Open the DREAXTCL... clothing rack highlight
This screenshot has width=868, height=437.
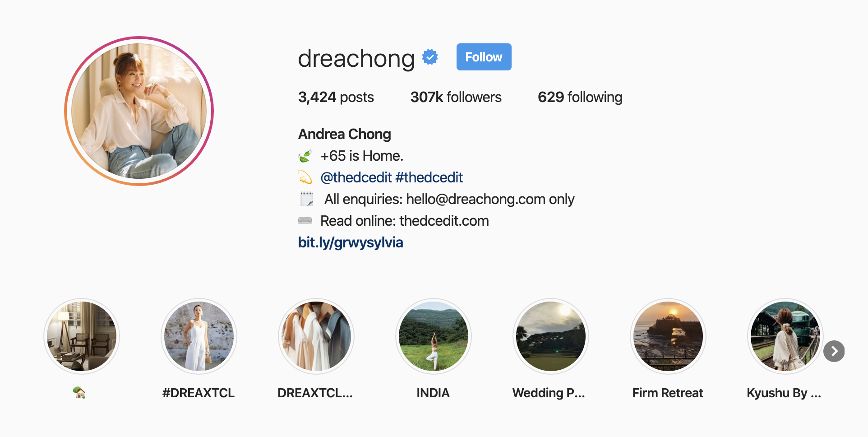316,336
